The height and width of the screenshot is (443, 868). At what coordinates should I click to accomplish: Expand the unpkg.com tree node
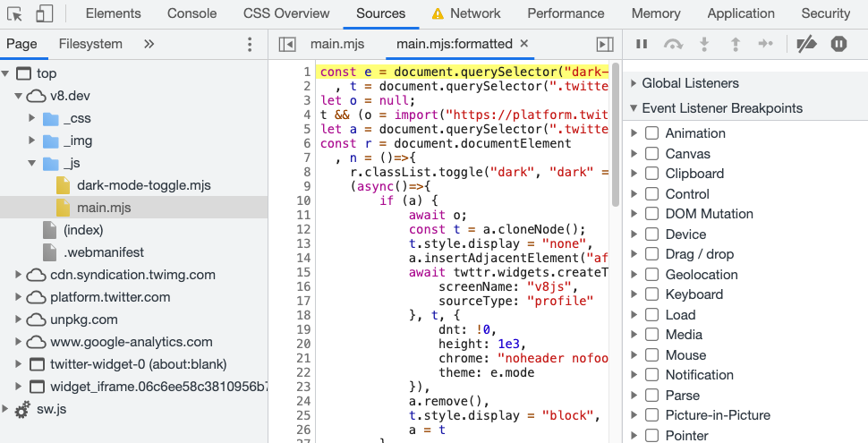[x=18, y=319]
